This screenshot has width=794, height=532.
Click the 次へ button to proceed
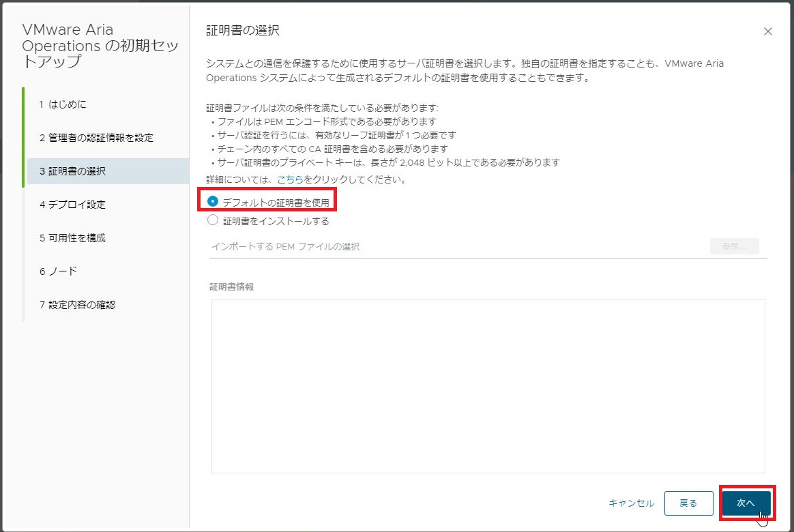(x=746, y=503)
